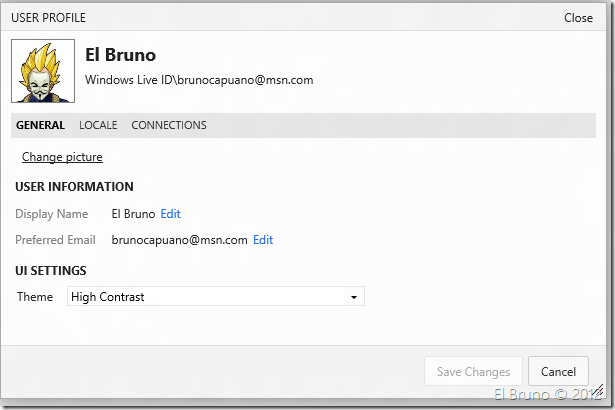Viewport: 615px width, 410px height.
Task: Click the Theme dropdown arrow
Action: 354,297
